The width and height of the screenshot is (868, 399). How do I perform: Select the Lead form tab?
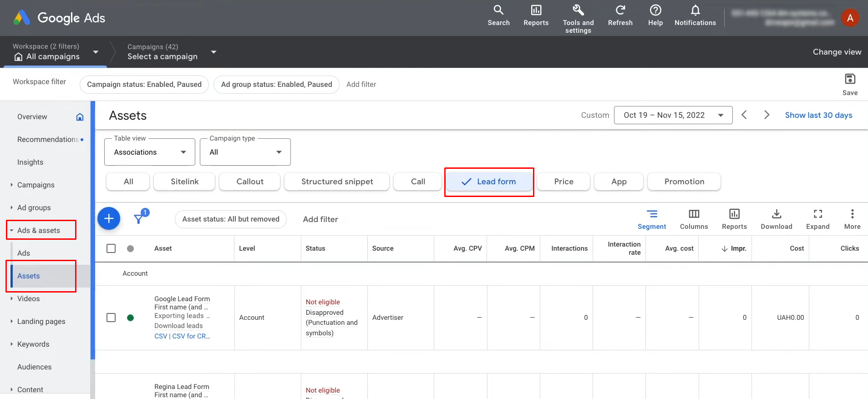(489, 182)
